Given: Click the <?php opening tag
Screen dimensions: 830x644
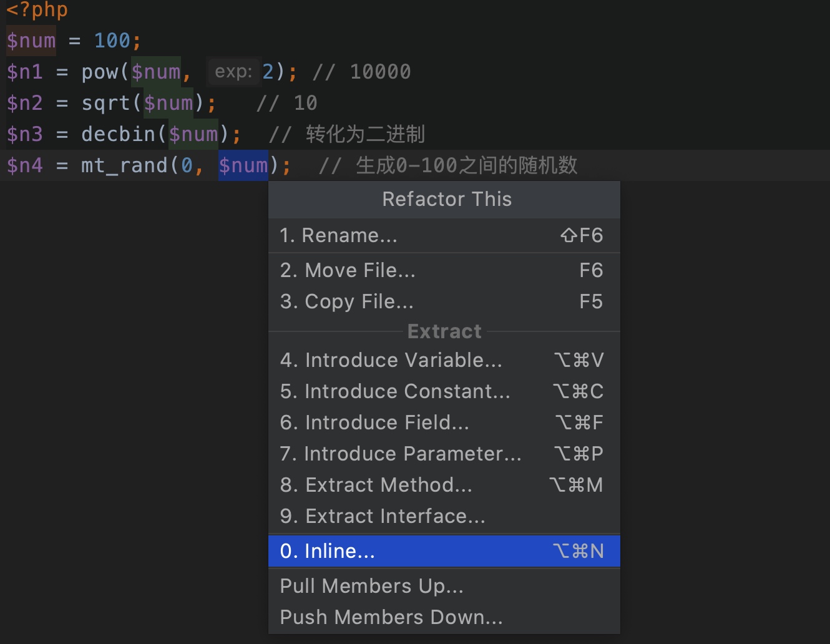Looking at the screenshot, I should 37,9.
